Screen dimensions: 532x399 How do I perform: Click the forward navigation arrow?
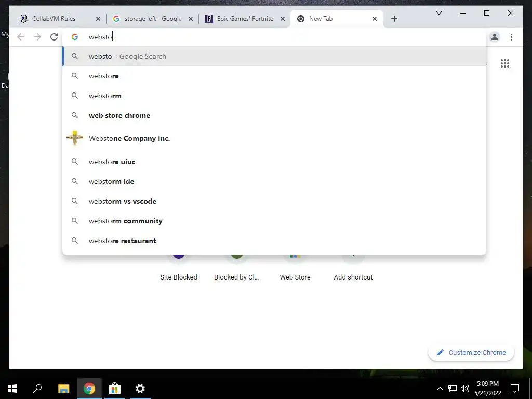coord(37,37)
